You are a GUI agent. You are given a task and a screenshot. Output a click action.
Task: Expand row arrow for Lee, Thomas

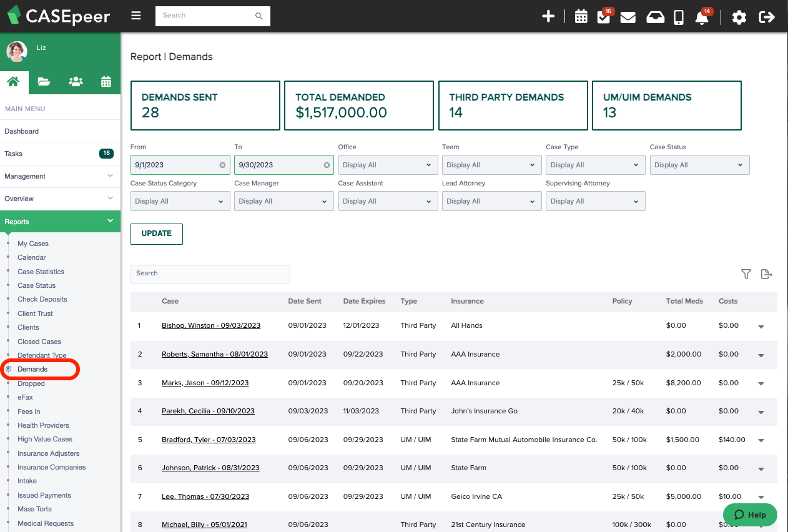tap(761, 498)
